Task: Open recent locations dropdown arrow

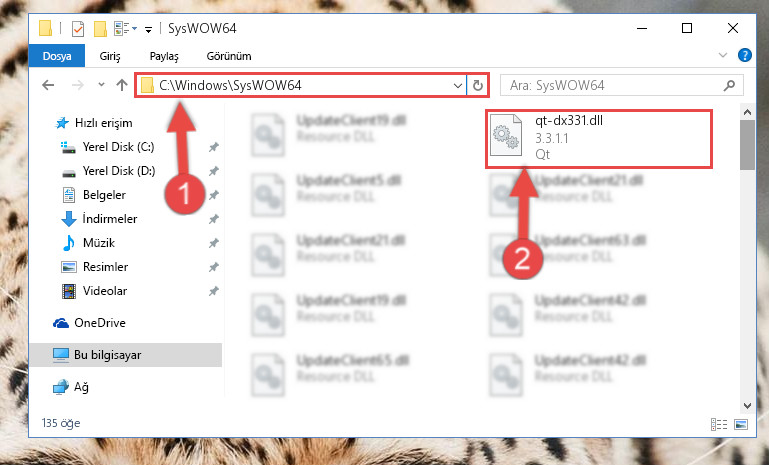Action: coord(101,85)
